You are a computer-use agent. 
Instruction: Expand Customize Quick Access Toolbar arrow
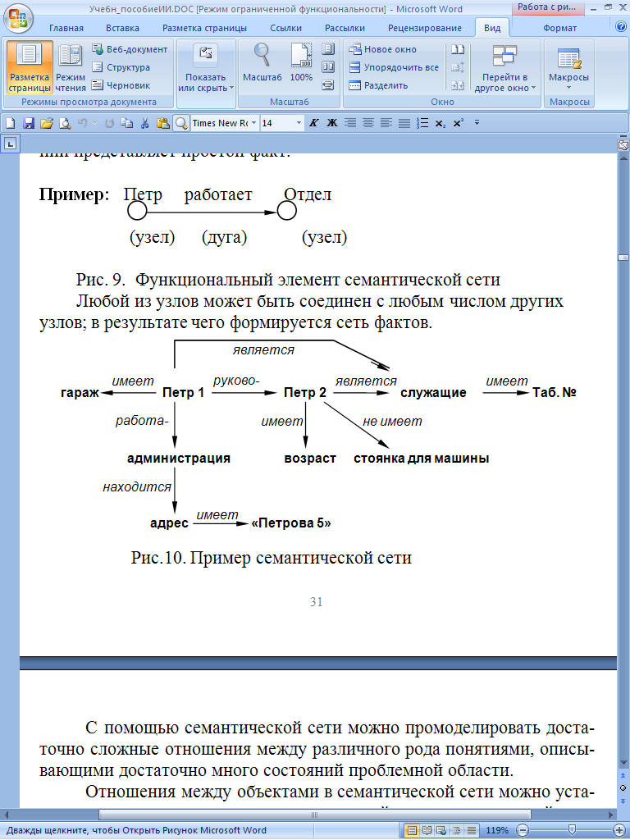477,123
